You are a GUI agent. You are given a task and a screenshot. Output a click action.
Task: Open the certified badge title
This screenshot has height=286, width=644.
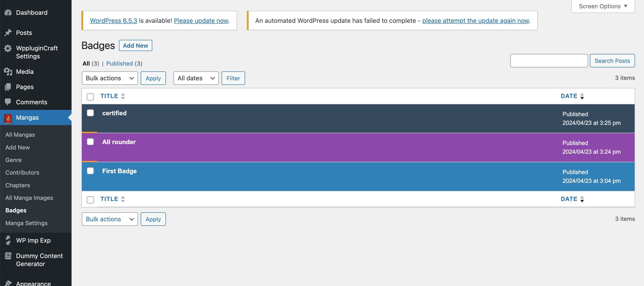point(114,113)
